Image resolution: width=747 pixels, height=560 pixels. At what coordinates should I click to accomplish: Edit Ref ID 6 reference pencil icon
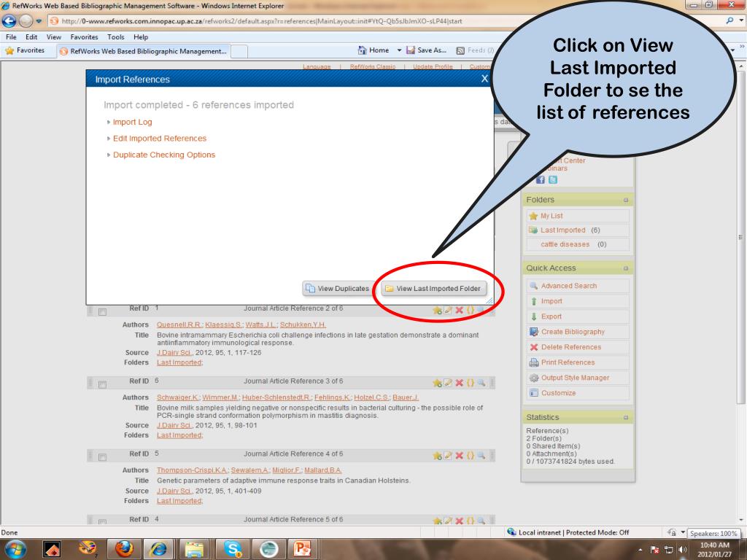click(448, 382)
